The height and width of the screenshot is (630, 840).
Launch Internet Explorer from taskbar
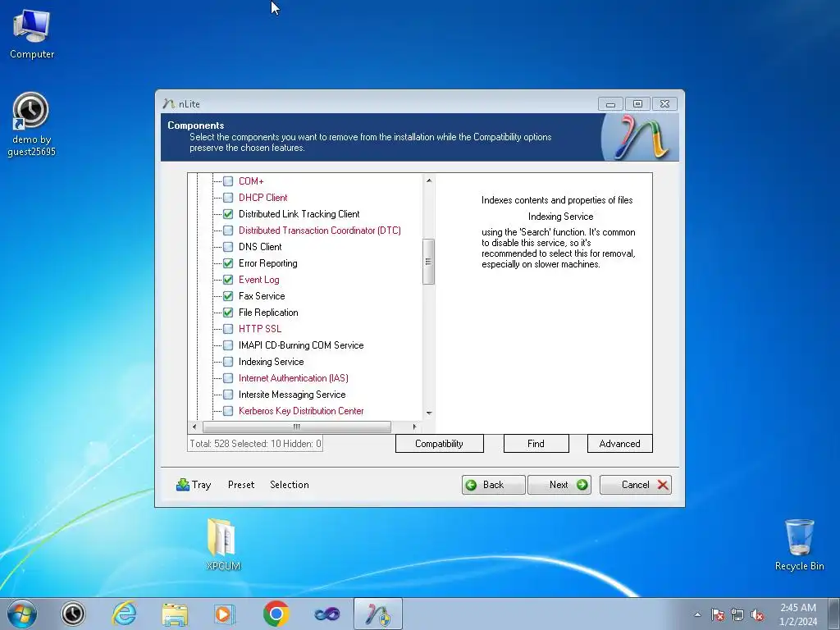tap(124, 614)
